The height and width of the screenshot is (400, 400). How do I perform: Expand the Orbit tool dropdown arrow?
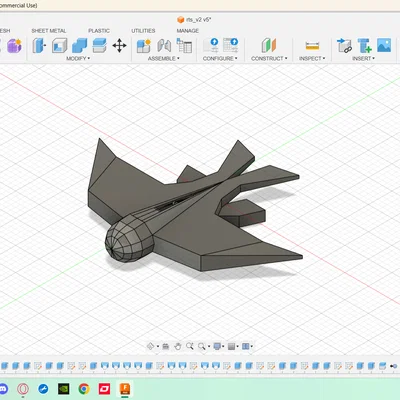point(158,347)
